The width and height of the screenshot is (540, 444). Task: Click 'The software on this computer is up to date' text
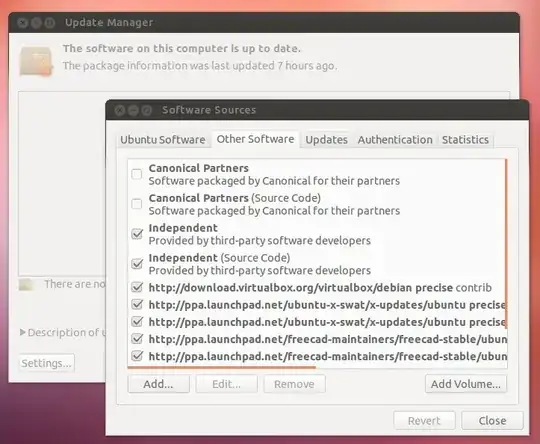(181, 49)
